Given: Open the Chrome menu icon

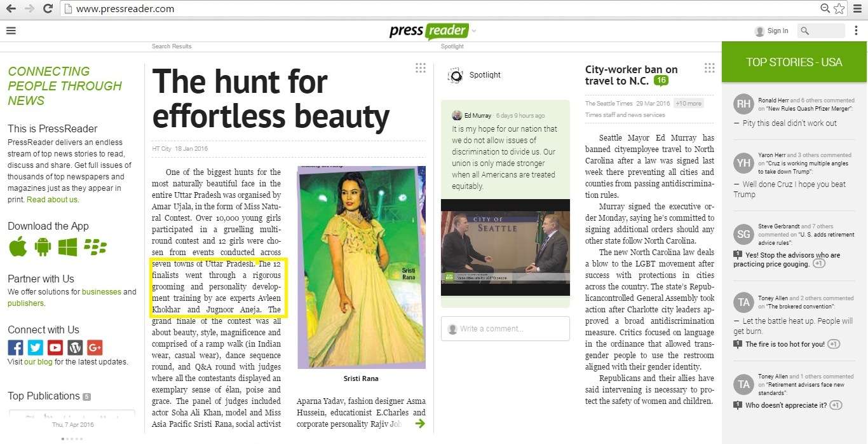Looking at the screenshot, I should (857, 9).
